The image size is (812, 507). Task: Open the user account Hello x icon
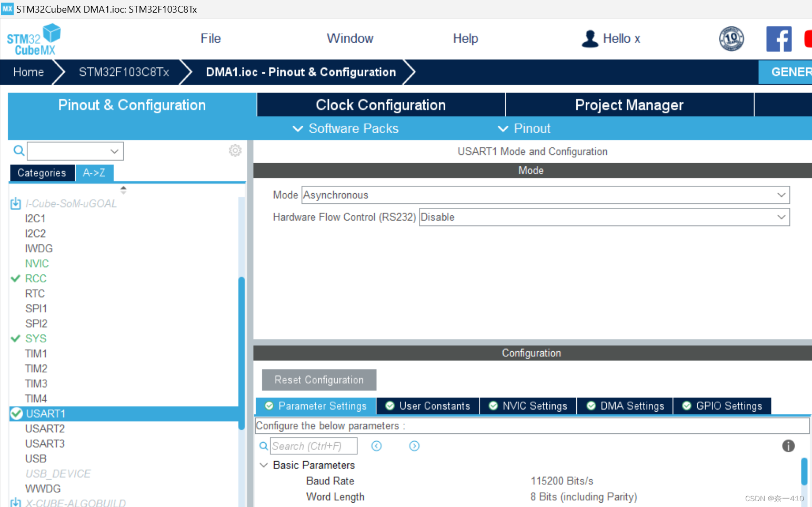tap(590, 38)
